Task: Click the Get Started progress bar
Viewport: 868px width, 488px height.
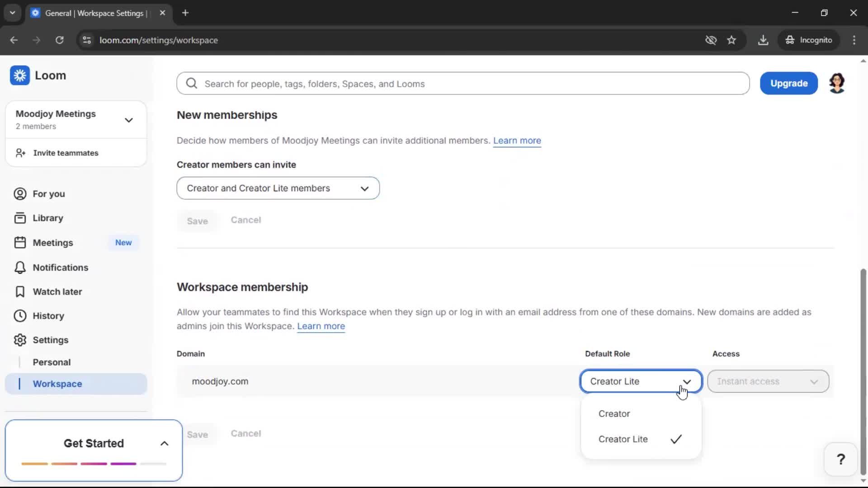Action: tap(94, 464)
